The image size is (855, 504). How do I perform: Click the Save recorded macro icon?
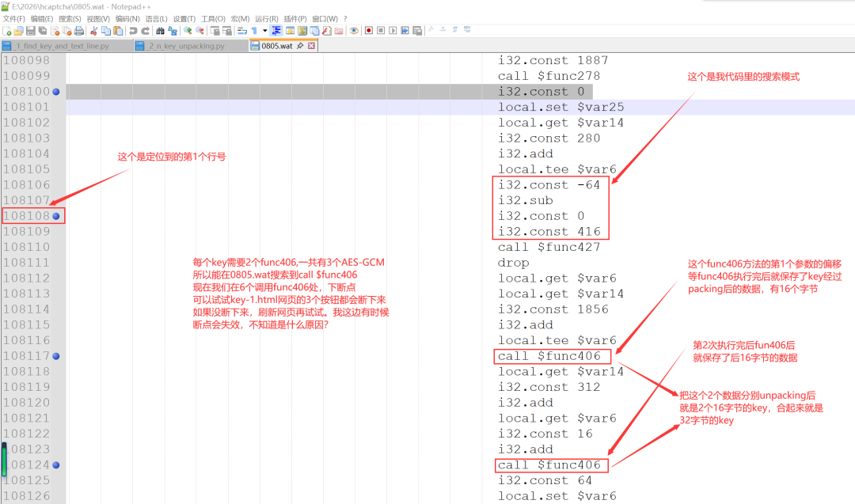coord(417,31)
